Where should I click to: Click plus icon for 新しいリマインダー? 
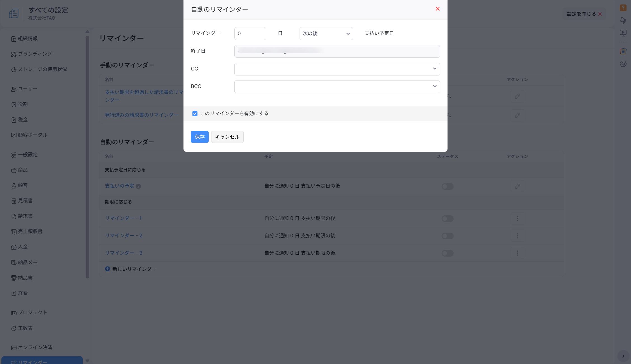pos(107,269)
